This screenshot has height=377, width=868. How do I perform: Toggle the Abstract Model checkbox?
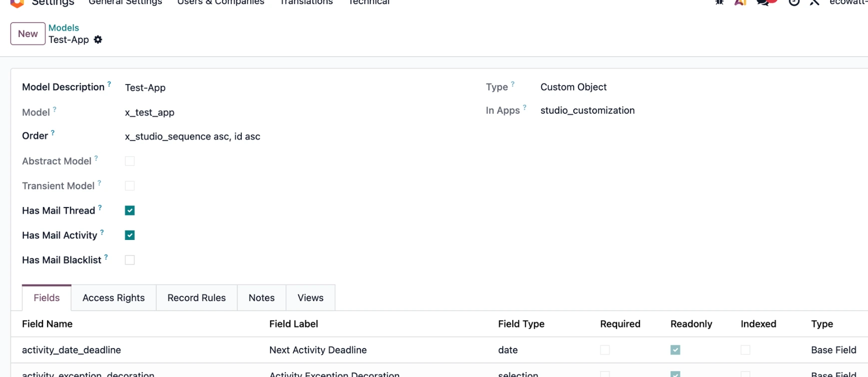pyautogui.click(x=130, y=161)
